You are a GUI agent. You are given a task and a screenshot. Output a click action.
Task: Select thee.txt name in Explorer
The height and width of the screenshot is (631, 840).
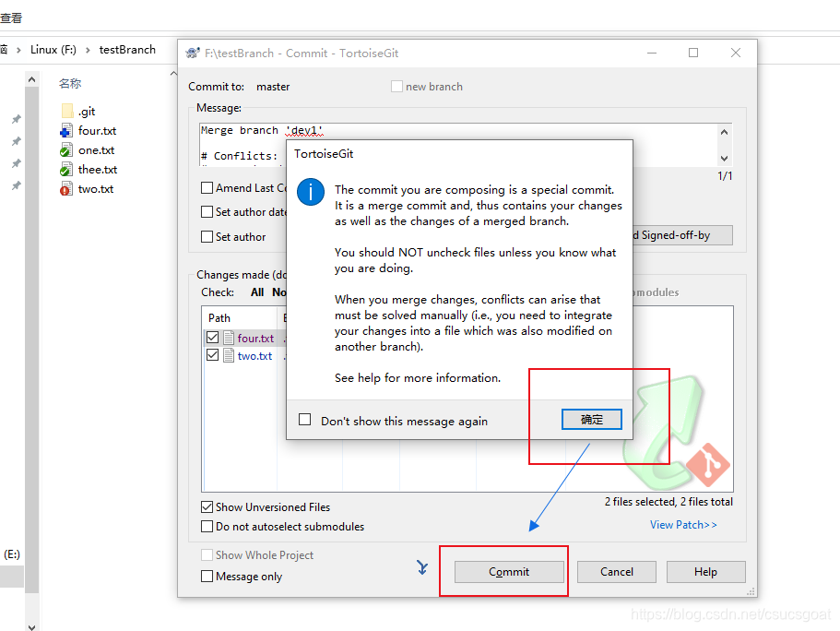(98, 170)
